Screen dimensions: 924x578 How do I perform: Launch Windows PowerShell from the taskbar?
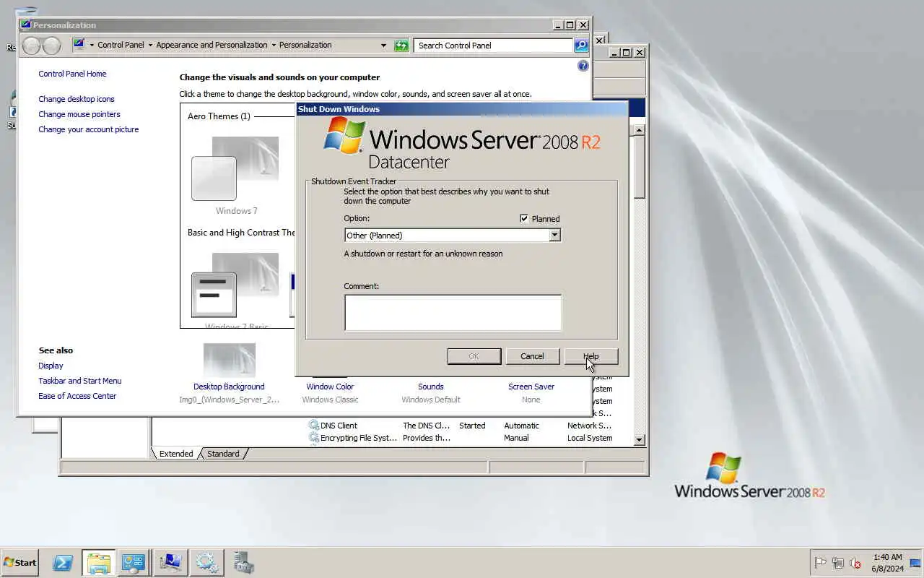pos(63,562)
